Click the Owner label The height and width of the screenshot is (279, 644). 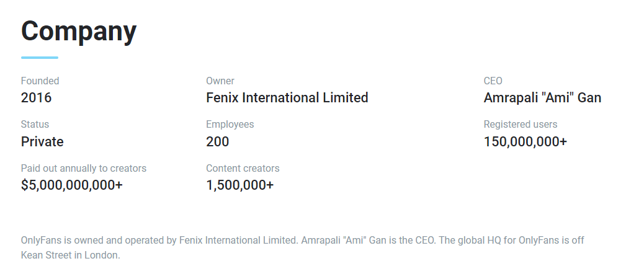pos(220,81)
